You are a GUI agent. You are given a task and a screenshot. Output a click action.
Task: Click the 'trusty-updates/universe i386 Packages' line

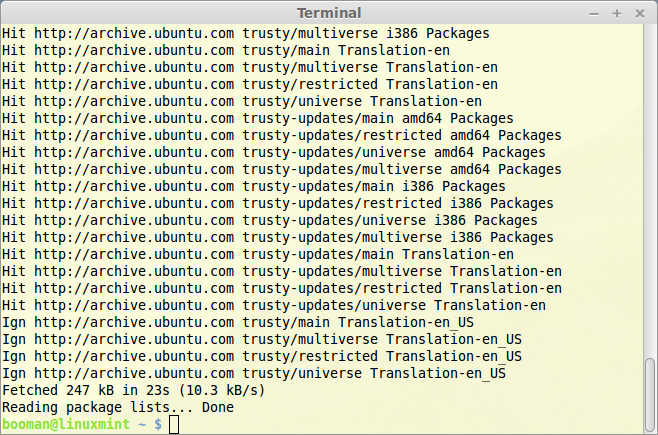(270, 220)
